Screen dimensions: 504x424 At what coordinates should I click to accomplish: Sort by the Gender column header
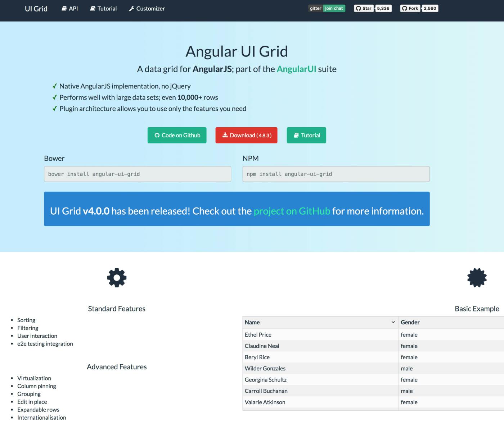click(x=410, y=322)
